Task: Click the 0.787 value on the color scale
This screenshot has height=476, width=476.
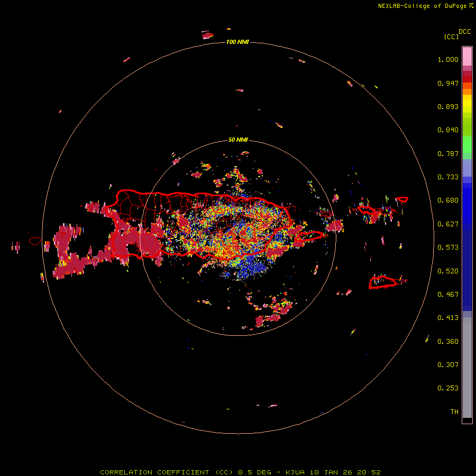Action: tap(448, 153)
